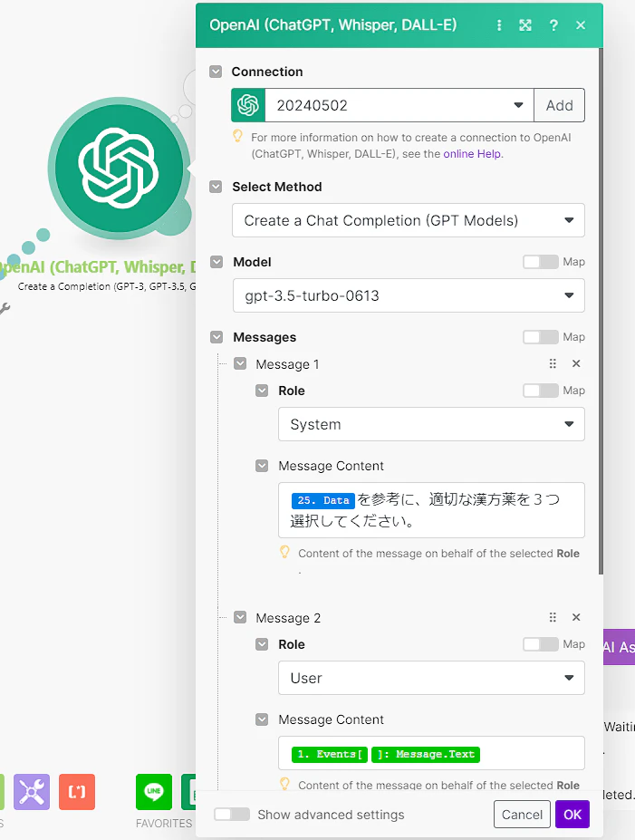Remove Message 1 with its X icon
635x840 pixels.
coord(576,363)
